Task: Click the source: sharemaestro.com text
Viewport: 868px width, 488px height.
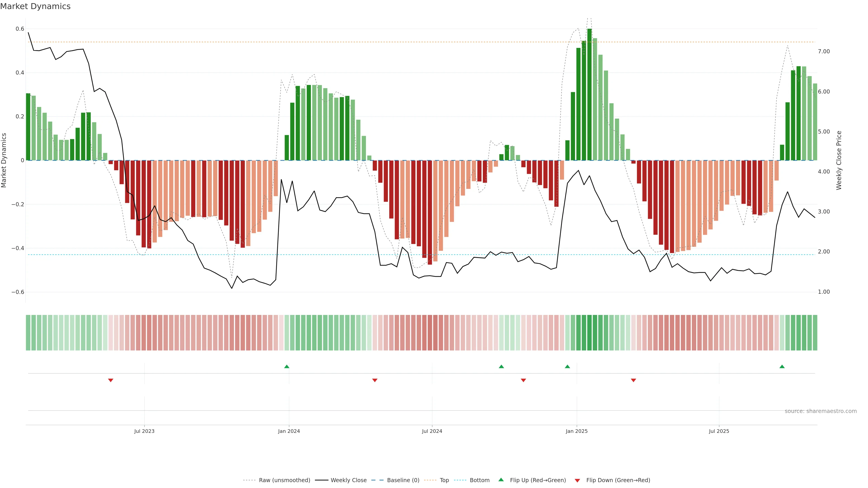Action: [821, 411]
